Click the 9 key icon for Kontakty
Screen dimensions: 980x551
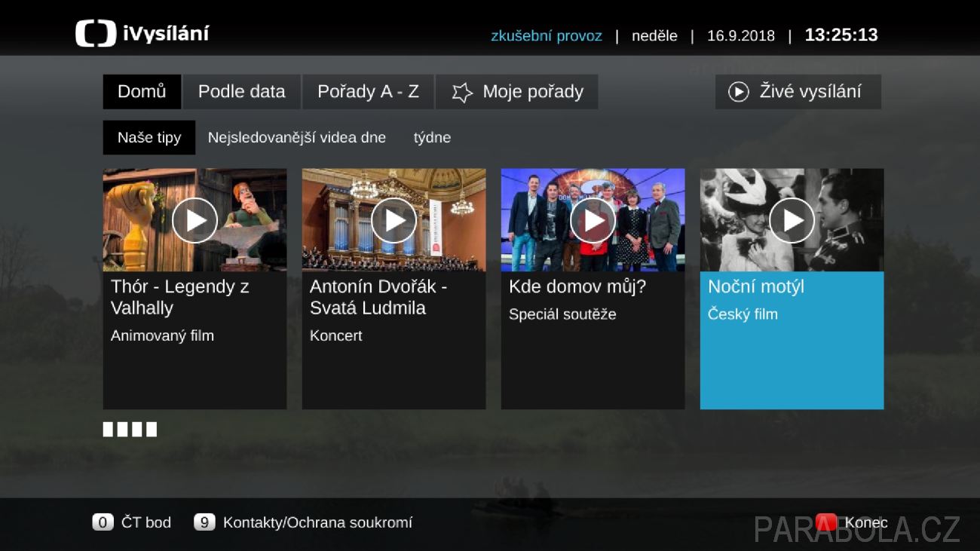204,522
